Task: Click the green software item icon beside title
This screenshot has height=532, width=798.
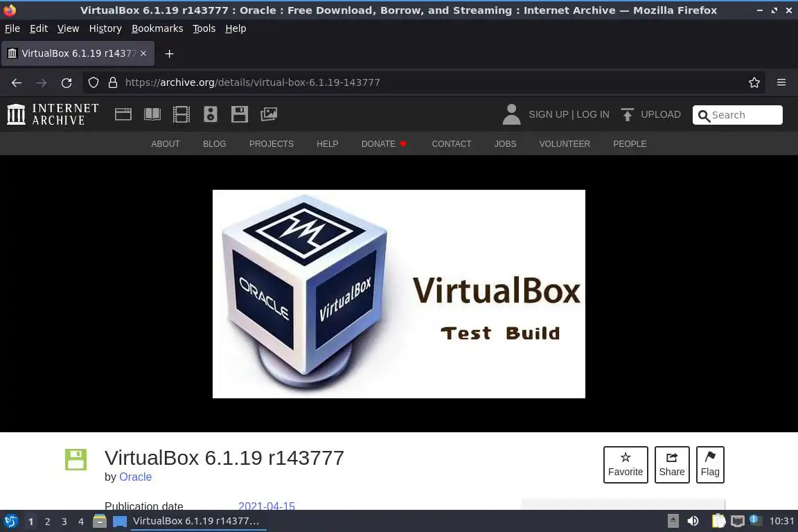Action: [76, 459]
